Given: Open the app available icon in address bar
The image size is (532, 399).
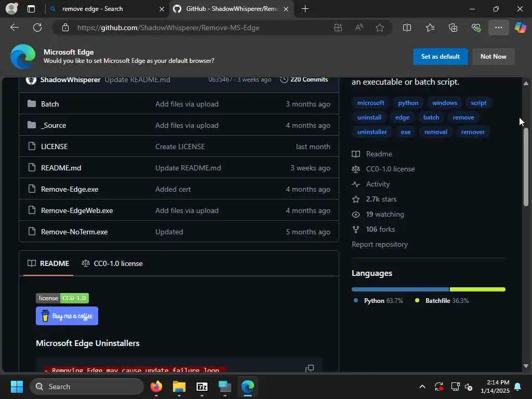Looking at the screenshot, I should (338, 28).
